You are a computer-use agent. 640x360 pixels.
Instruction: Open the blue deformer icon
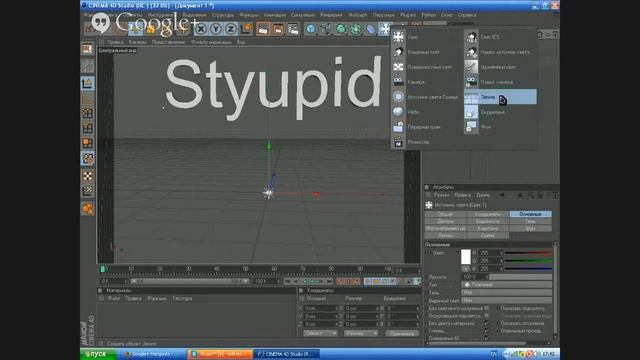point(371,29)
